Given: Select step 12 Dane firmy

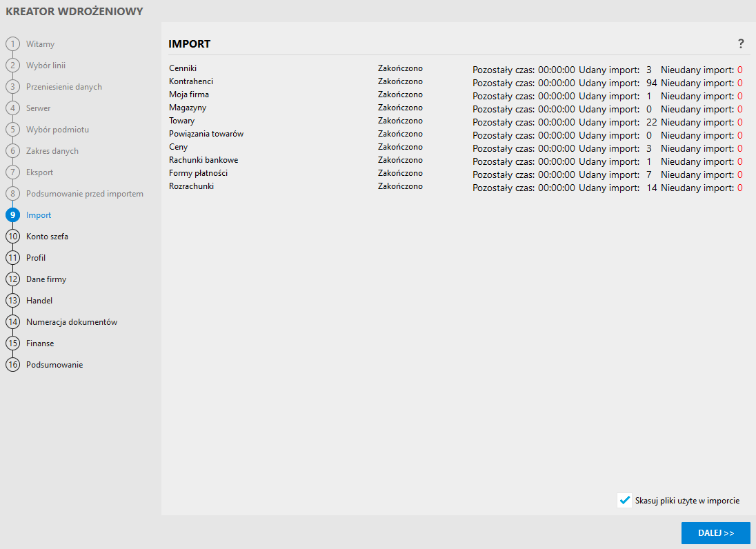Looking at the screenshot, I should [36, 279].
